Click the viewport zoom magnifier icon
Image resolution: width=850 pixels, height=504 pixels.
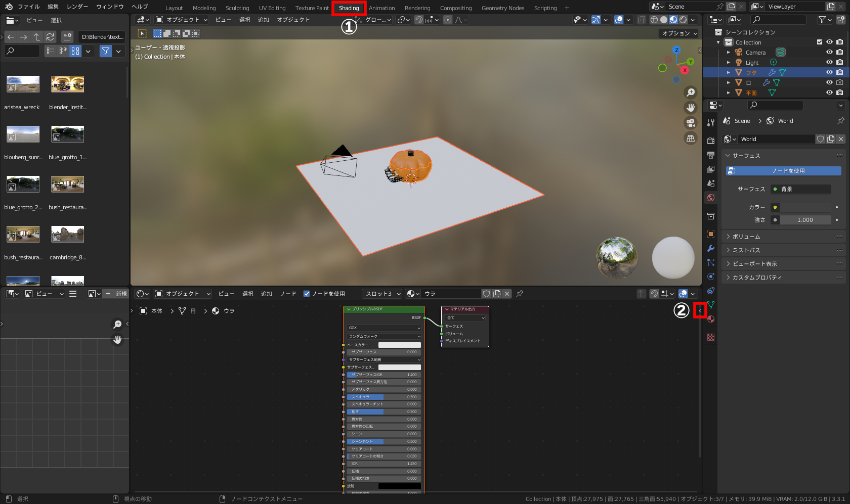[690, 93]
